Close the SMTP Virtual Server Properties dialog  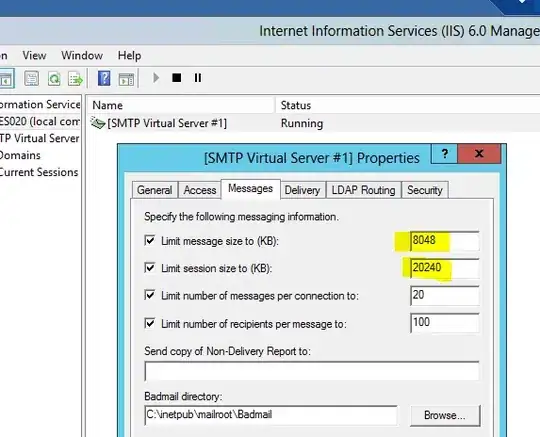479,153
